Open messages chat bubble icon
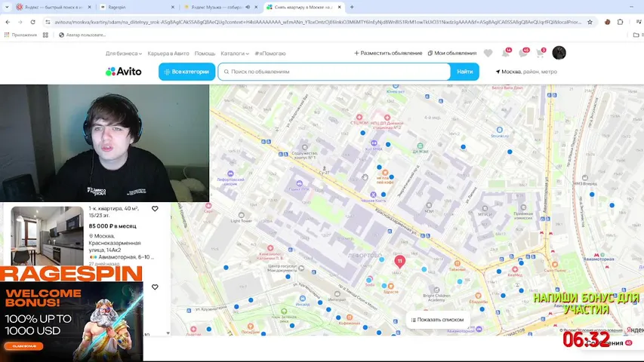This screenshot has height=362, width=644. pos(523,53)
